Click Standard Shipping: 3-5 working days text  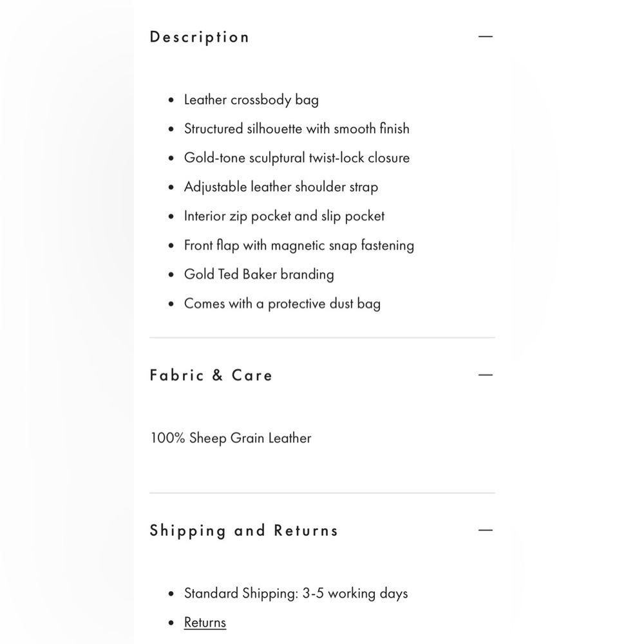tap(296, 594)
